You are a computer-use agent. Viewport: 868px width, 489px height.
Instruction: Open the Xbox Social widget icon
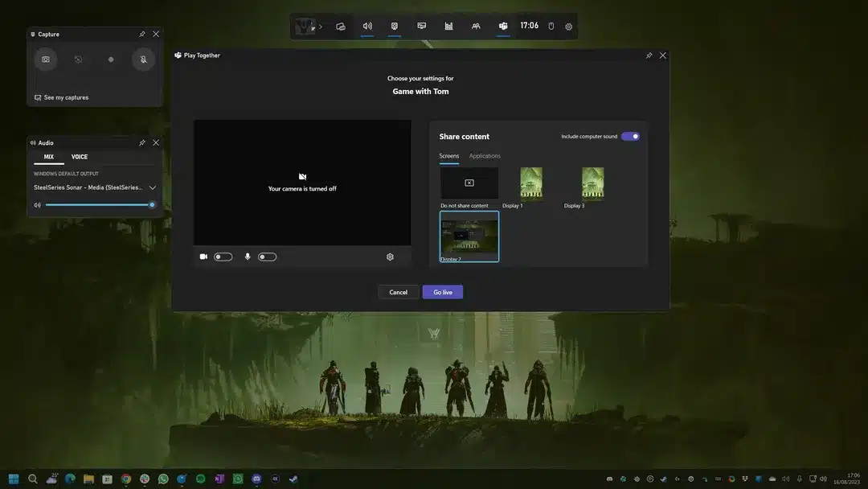click(476, 26)
